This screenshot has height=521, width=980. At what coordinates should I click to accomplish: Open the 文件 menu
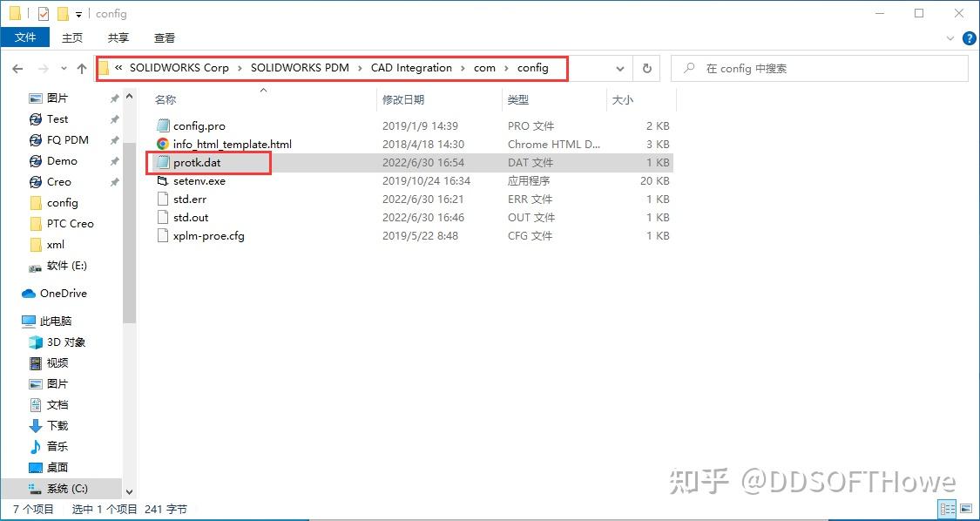click(x=25, y=37)
